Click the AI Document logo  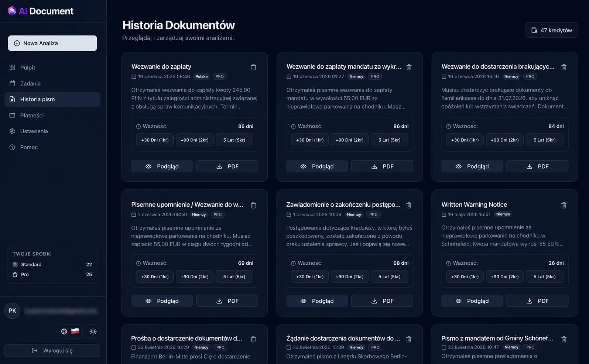coord(41,11)
